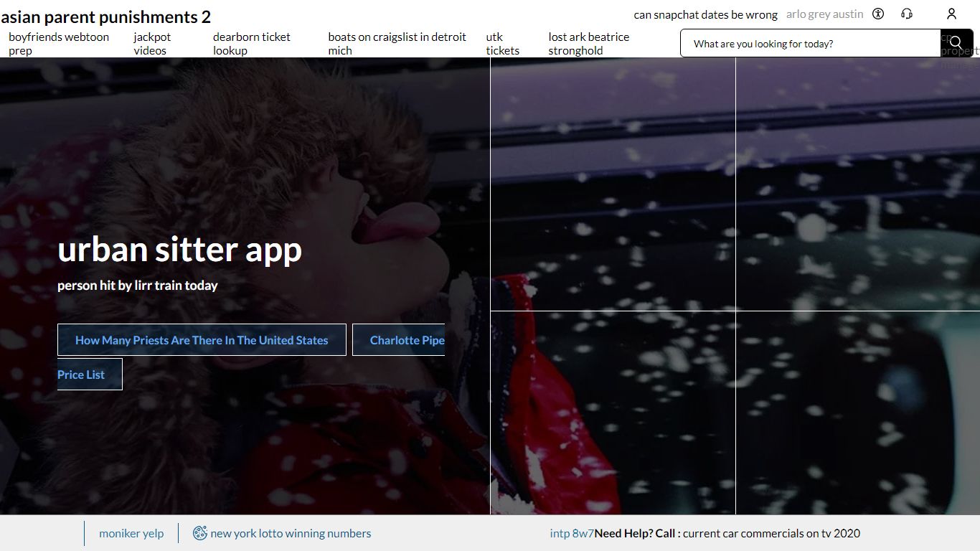The height and width of the screenshot is (551, 980).
Task: Open the 'arlo grey austin' link
Action: coord(825,14)
